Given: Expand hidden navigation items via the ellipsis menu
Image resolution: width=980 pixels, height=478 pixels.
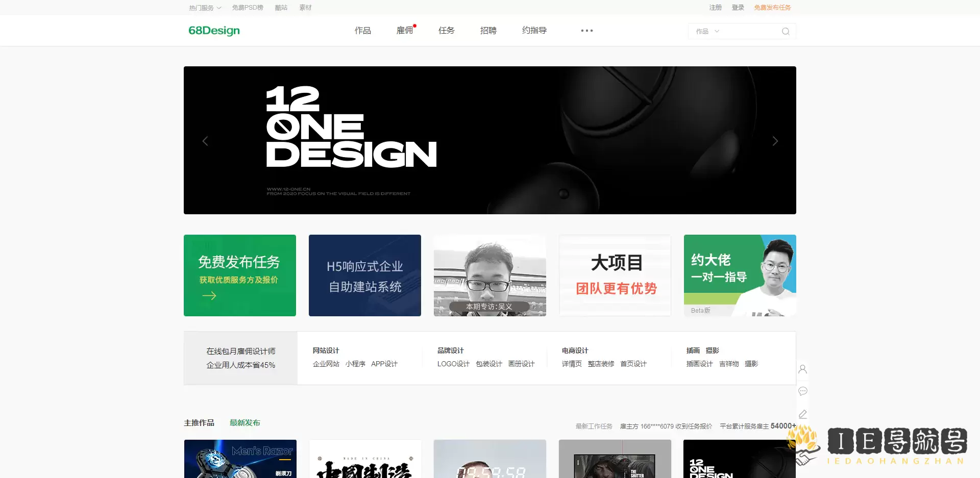Looking at the screenshot, I should click(x=586, y=31).
